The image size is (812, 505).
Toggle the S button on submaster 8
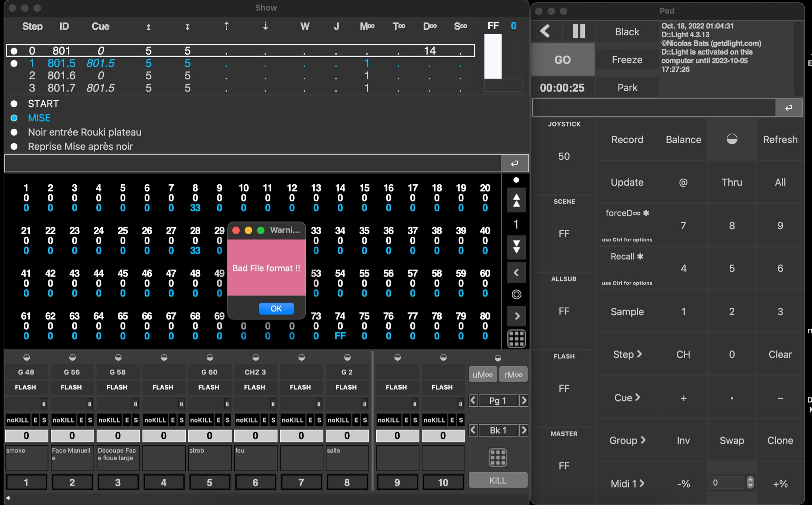click(365, 420)
